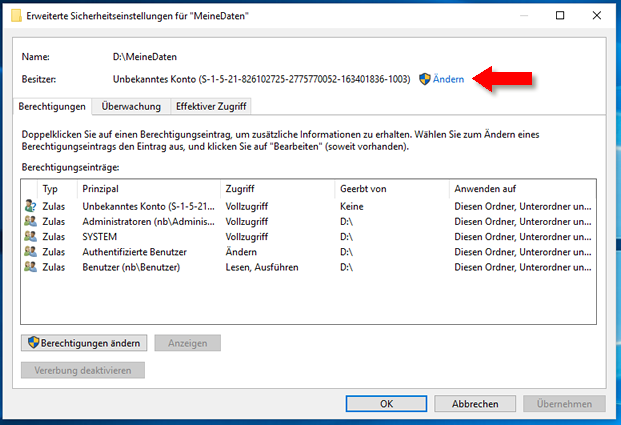Open the Effektiver Zugriff tab
The image size is (621, 425).
(210, 105)
